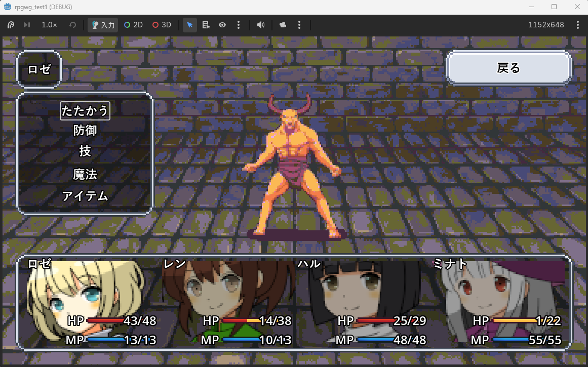588x367 pixels.
Task: Click the Godot icon in the title bar
Action: click(7, 7)
